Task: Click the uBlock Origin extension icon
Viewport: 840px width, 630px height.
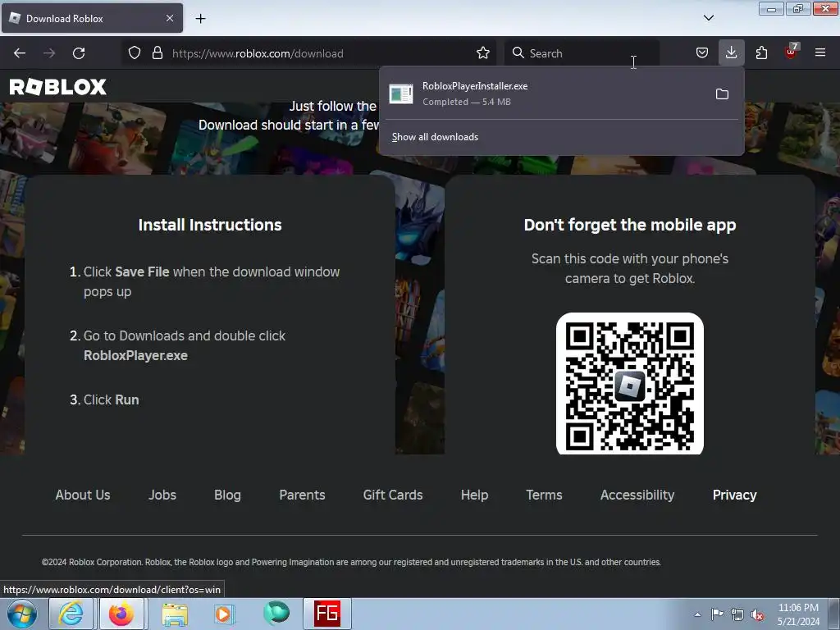Action: [791, 52]
